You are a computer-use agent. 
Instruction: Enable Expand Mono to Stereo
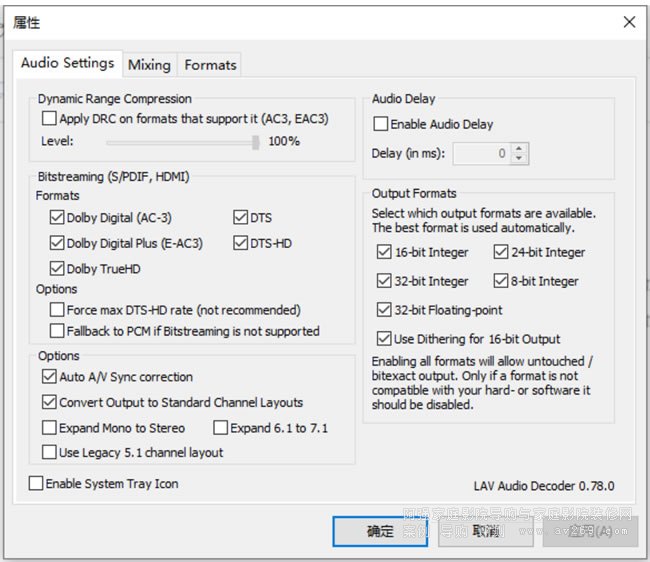(x=50, y=428)
